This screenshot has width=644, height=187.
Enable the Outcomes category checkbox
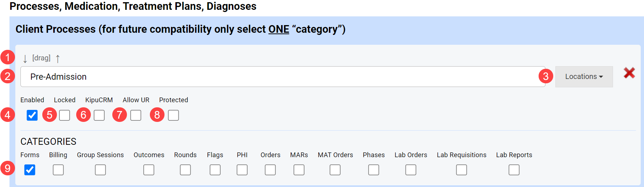click(149, 170)
